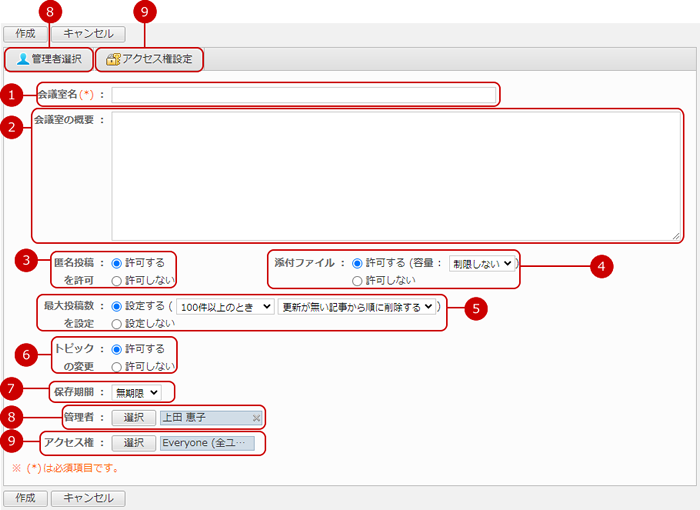This screenshot has height=510, width=700.
Task: Open the 制限しない capacity dropdown
Action: click(x=482, y=264)
